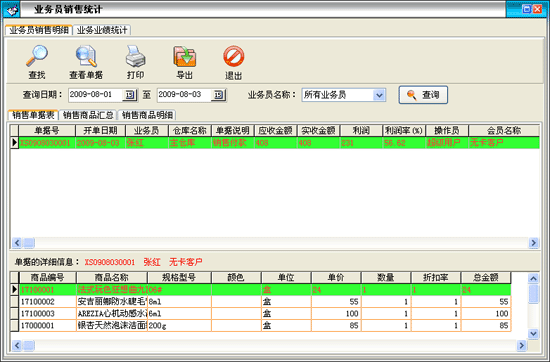Click the 开单日期 column header
This screenshot has width=550, height=362.
pyautogui.click(x=100, y=130)
